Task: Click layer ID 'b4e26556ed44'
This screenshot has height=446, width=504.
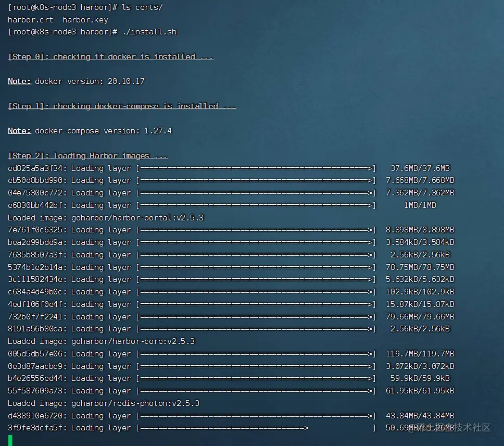Action: click(x=35, y=378)
